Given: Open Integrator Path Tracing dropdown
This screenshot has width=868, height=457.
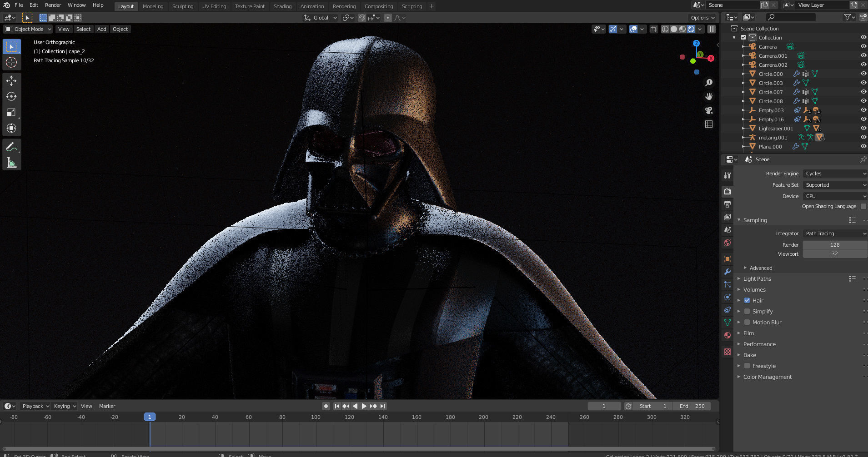Looking at the screenshot, I should pos(835,233).
